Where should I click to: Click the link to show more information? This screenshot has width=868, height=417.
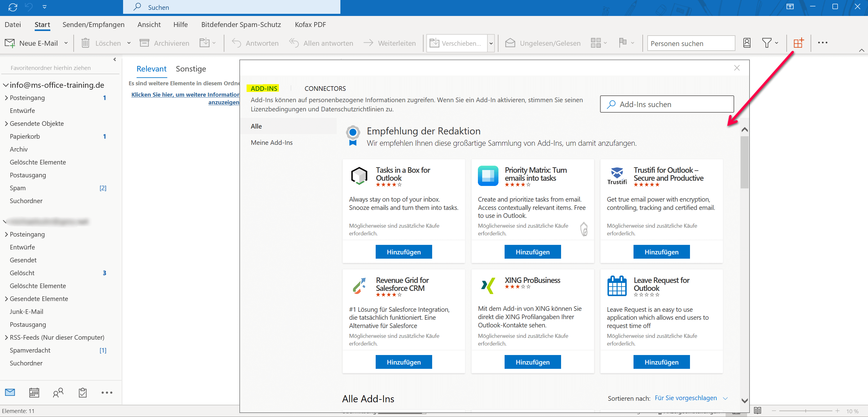click(185, 98)
